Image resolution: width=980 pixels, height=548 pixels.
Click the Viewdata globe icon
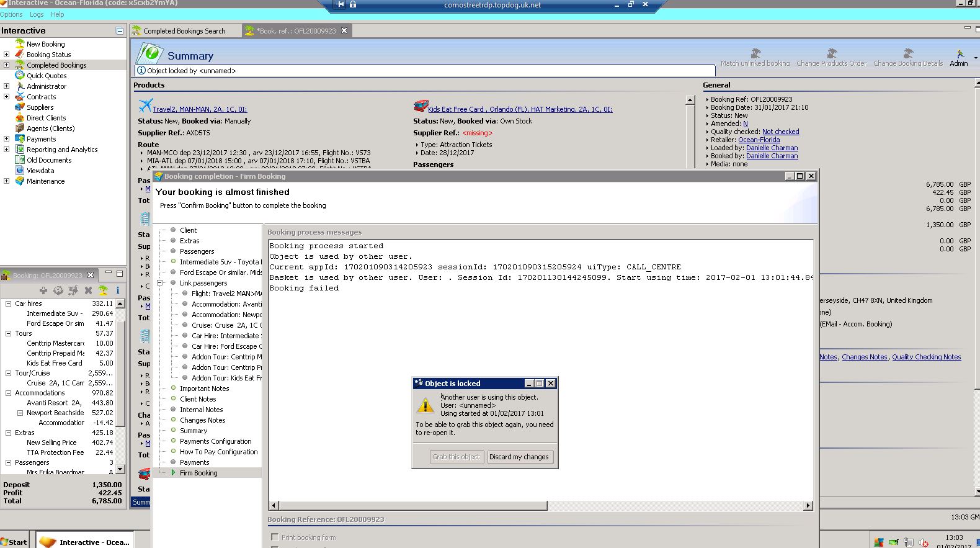(x=20, y=170)
